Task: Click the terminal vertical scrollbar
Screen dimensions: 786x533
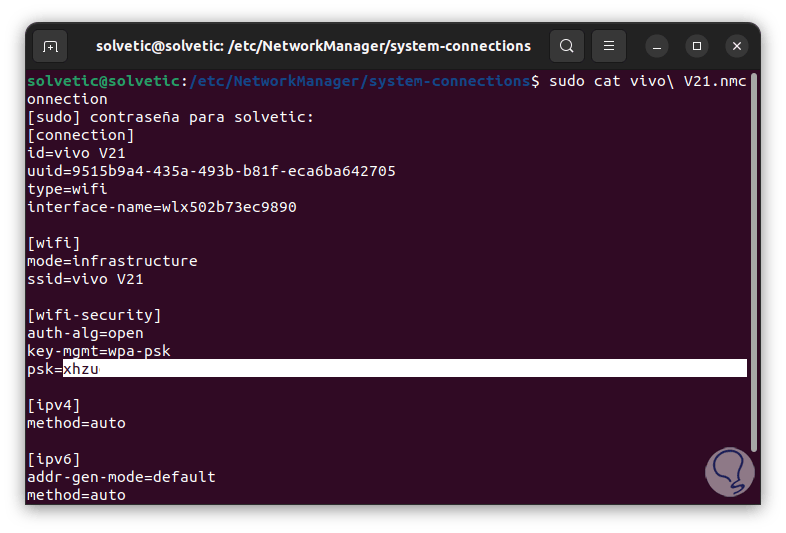Action: (754, 260)
